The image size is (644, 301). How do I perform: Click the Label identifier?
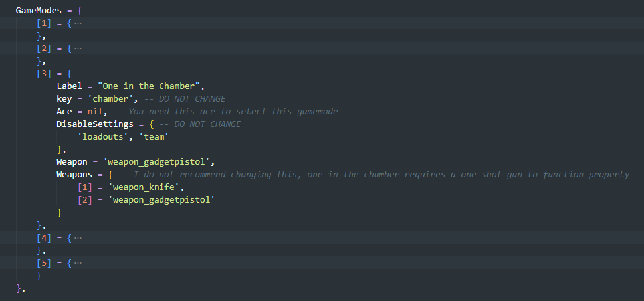69,86
